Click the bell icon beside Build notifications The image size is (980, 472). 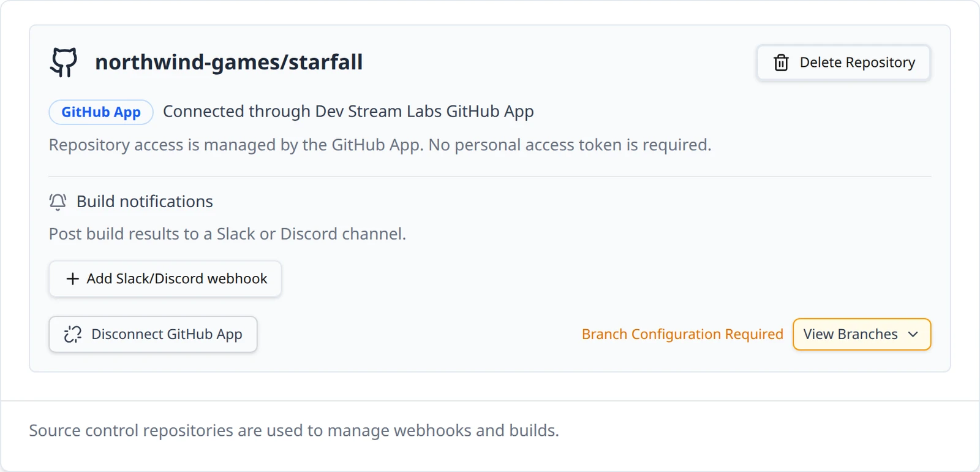pos(58,202)
